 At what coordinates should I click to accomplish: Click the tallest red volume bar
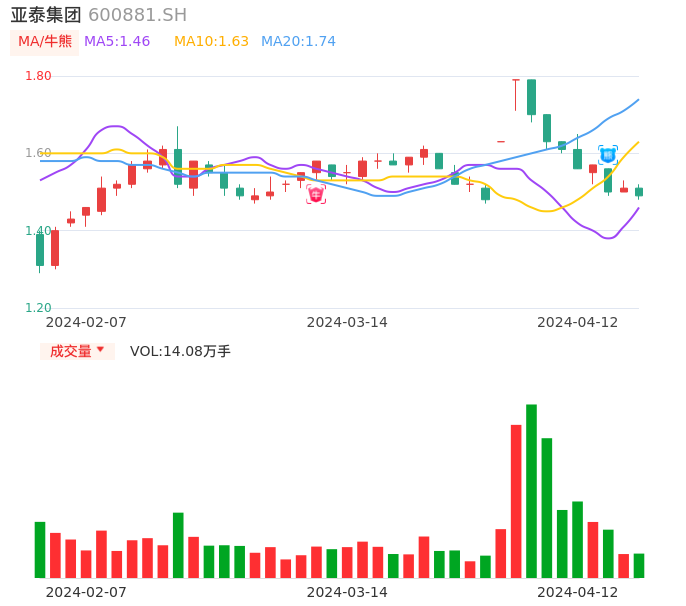point(516,500)
